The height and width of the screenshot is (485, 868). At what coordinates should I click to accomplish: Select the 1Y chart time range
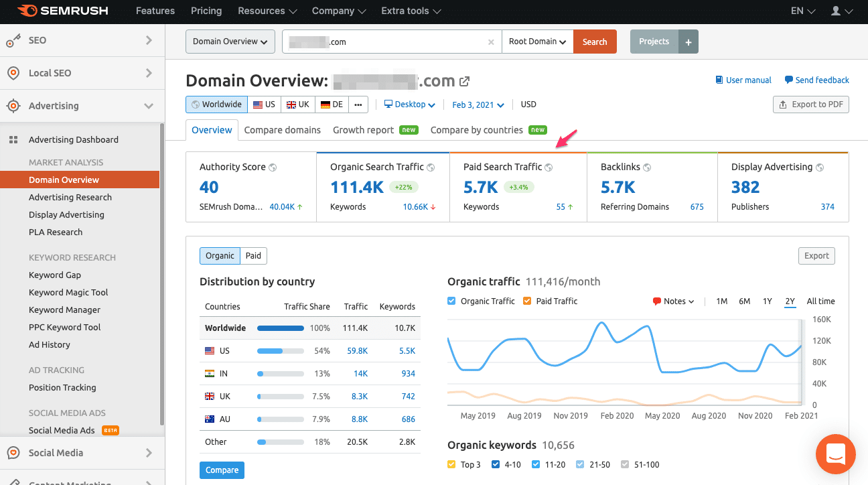click(768, 301)
